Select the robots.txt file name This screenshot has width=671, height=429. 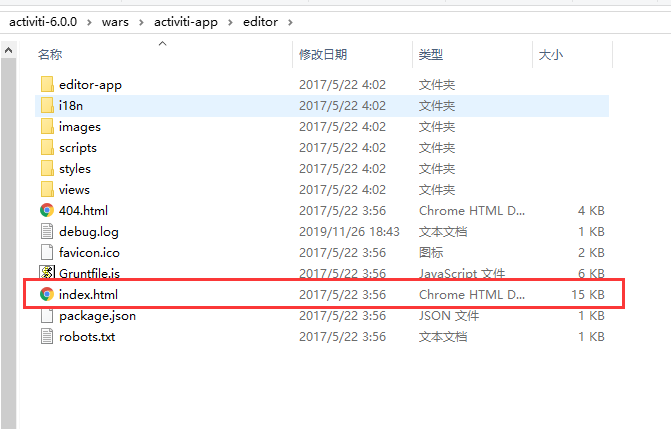[x=87, y=337]
